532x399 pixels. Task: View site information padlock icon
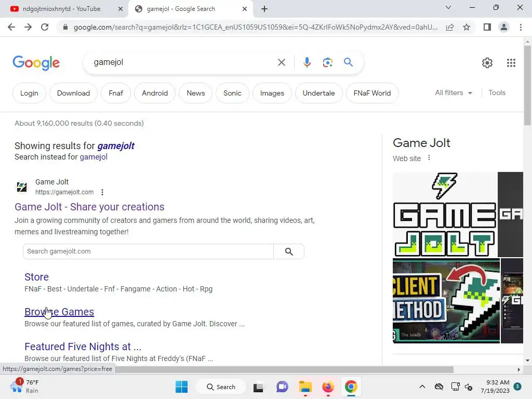[65, 27]
